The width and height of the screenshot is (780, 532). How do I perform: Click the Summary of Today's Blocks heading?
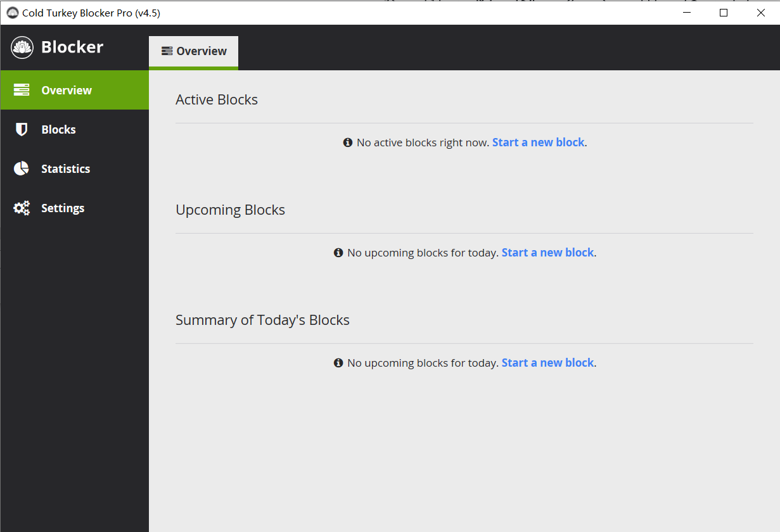(262, 320)
